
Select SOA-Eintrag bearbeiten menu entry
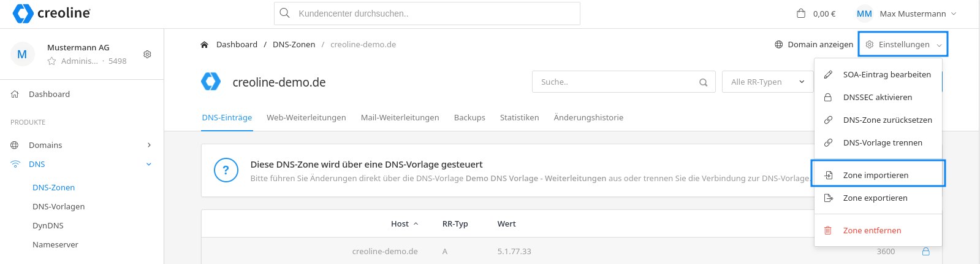pos(878,74)
